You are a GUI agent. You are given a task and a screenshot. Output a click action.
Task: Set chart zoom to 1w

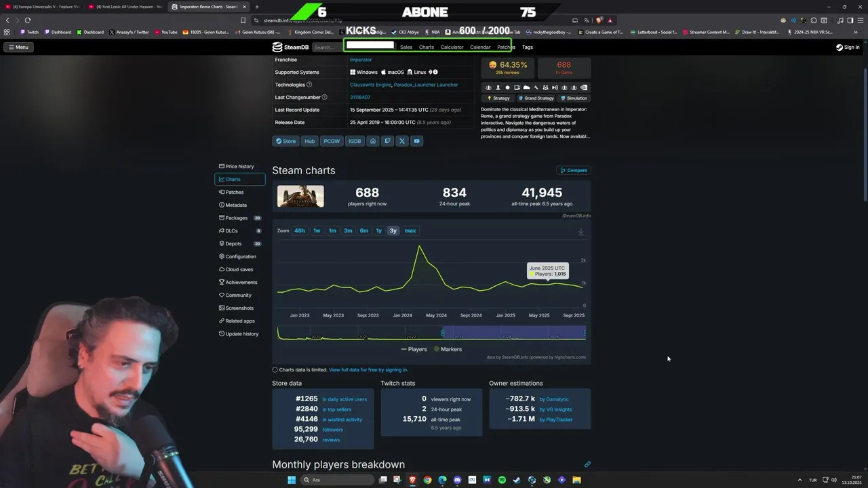click(x=317, y=230)
